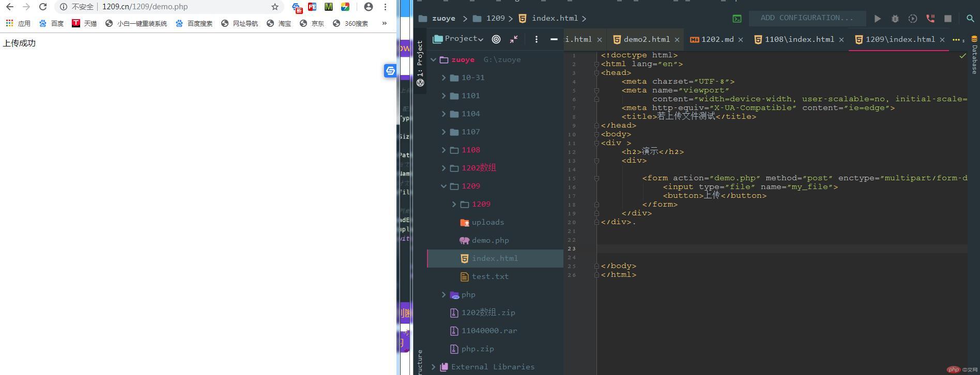Expand the 1101 folder
This screenshot has height=375, width=980.
pyautogui.click(x=444, y=96)
